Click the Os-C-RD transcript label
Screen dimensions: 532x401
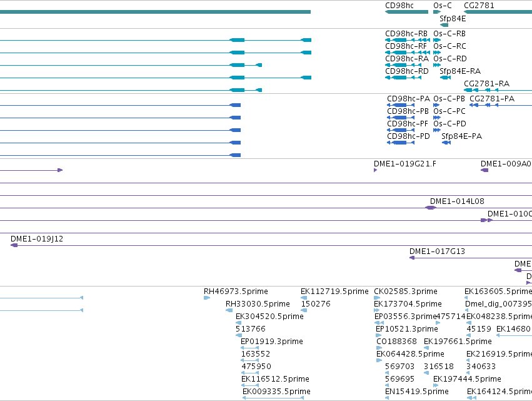pos(450,59)
